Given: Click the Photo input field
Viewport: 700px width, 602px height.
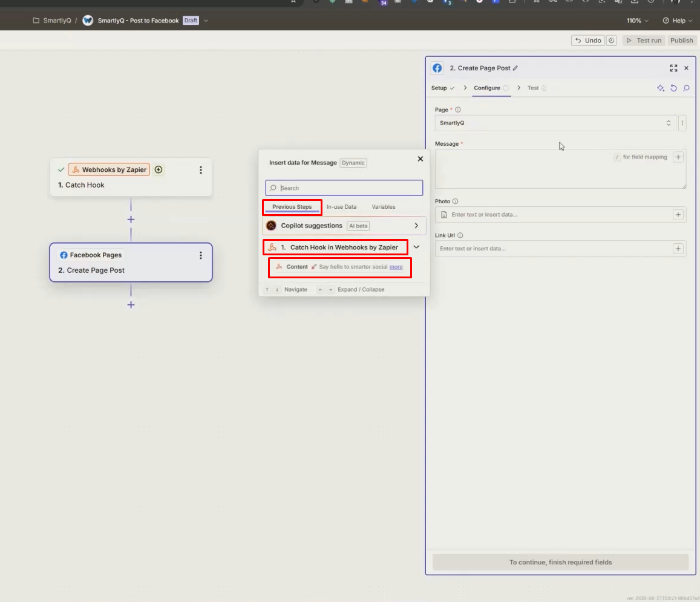Looking at the screenshot, I should click(x=560, y=215).
